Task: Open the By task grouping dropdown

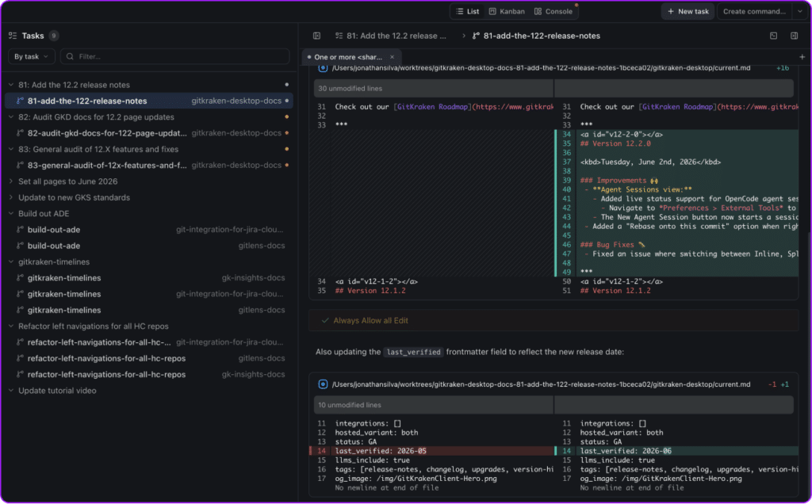Action: coord(31,56)
